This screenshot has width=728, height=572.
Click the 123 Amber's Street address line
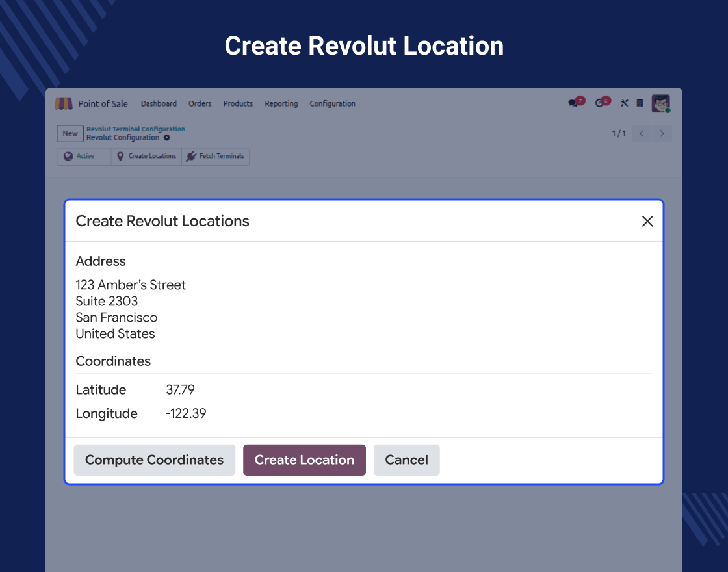pyautogui.click(x=131, y=285)
